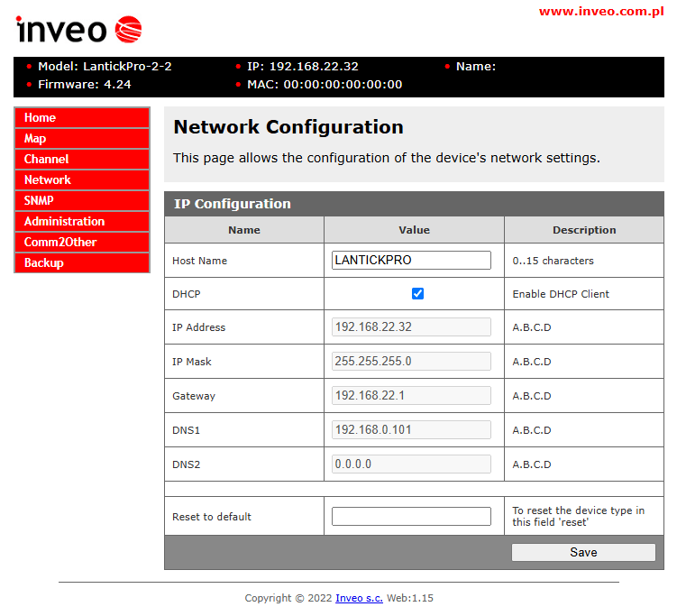The image size is (677, 616).
Task: Go to the Map page
Action: (81, 138)
